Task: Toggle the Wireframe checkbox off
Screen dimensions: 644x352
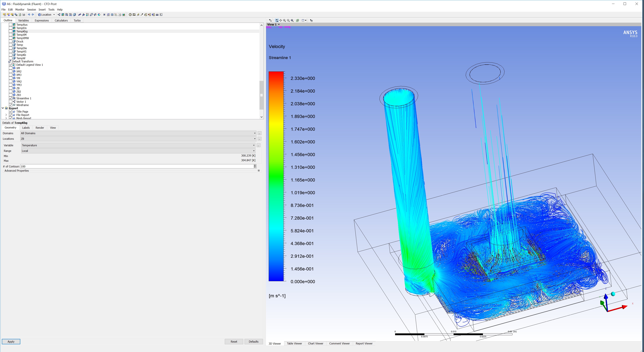Action: (11, 105)
